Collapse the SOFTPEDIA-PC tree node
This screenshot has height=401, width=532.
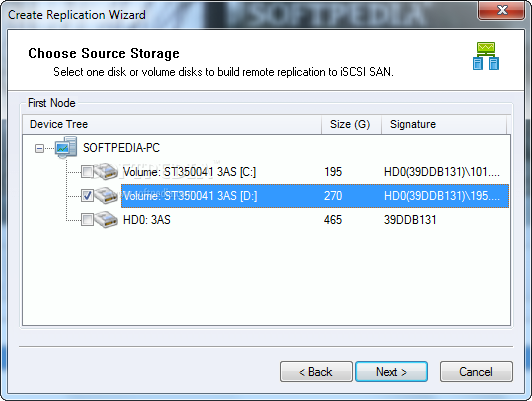click(x=39, y=148)
